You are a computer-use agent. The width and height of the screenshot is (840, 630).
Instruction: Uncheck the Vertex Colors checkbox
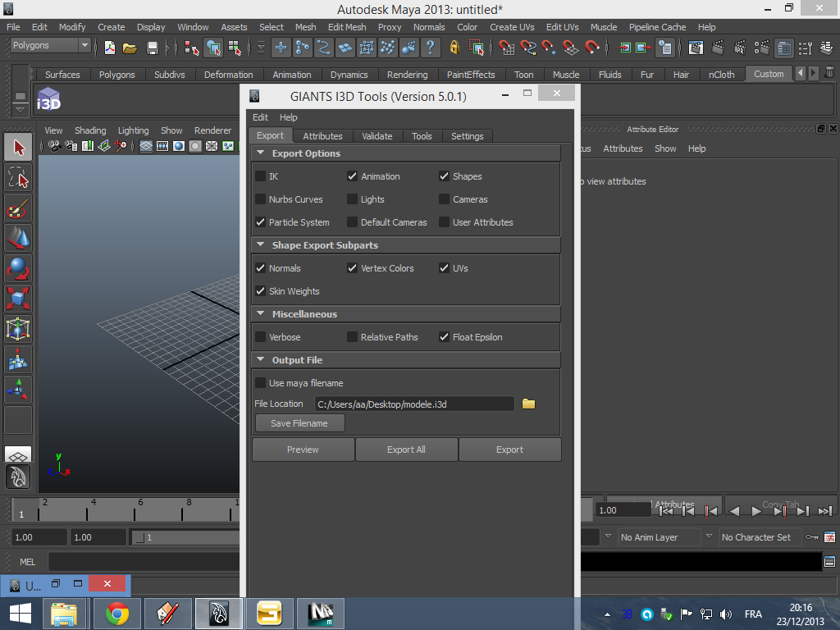click(x=352, y=268)
